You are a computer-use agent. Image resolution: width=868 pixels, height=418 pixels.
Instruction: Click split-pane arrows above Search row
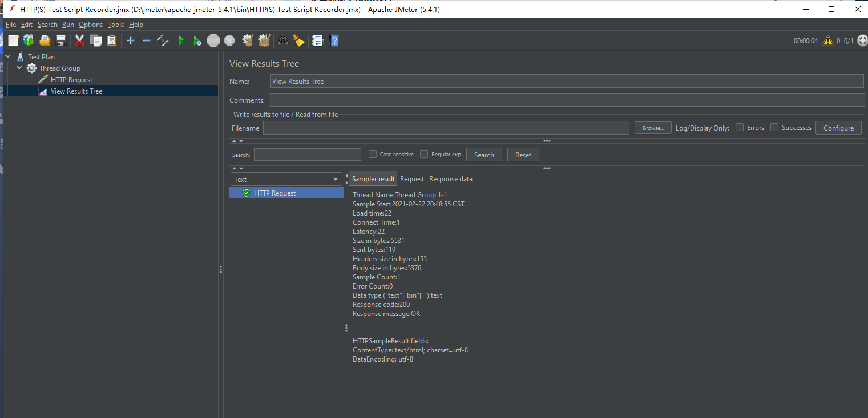[x=237, y=141]
